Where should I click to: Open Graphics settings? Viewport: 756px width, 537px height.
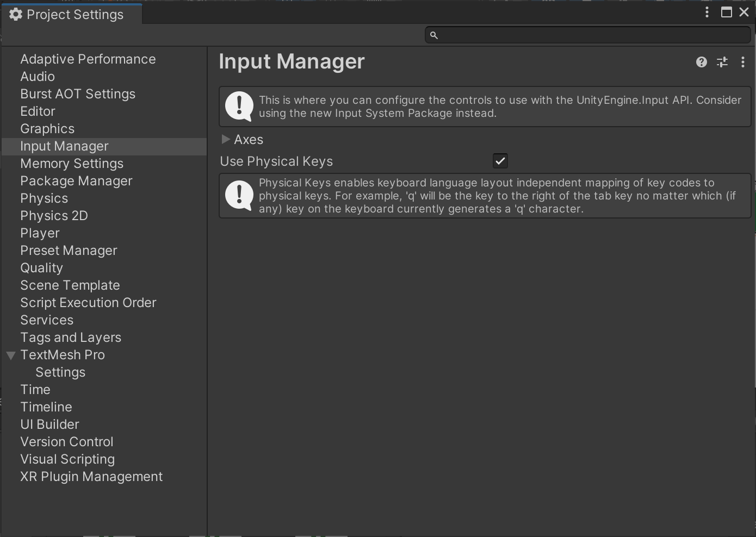(47, 129)
